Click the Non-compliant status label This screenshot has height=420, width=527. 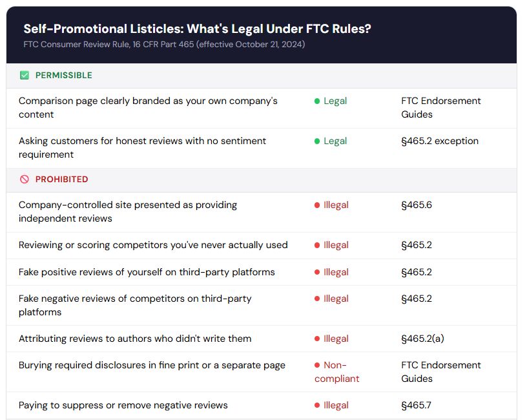336,372
